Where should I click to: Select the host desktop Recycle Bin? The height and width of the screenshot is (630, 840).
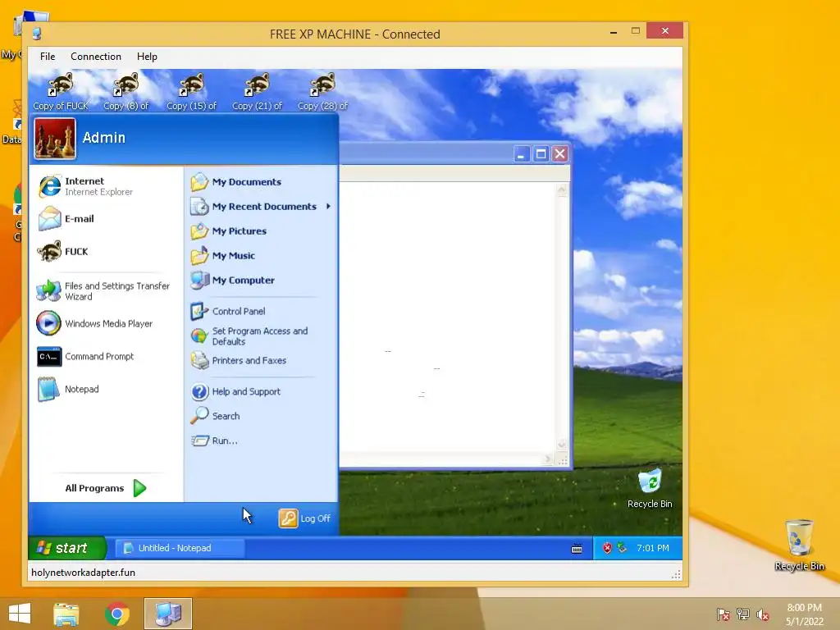(x=799, y=545)
